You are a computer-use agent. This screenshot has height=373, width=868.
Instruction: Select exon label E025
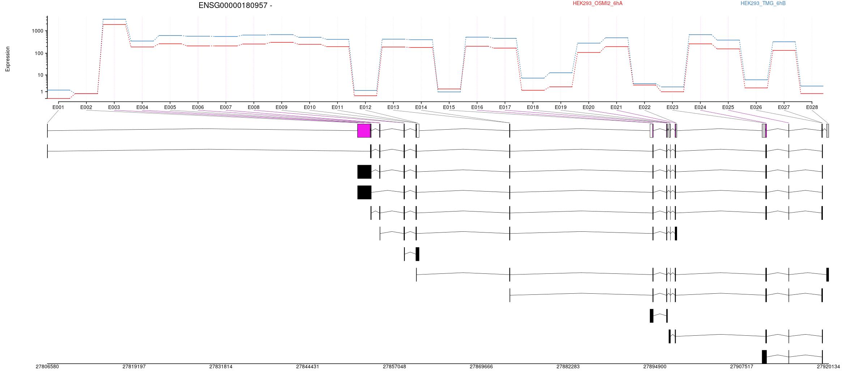pos(728,107)
